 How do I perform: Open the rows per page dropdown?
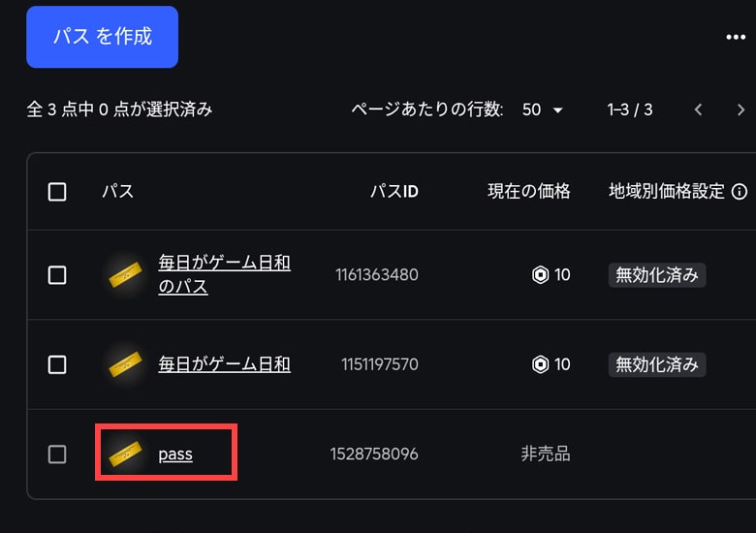(x=542, y=110)
